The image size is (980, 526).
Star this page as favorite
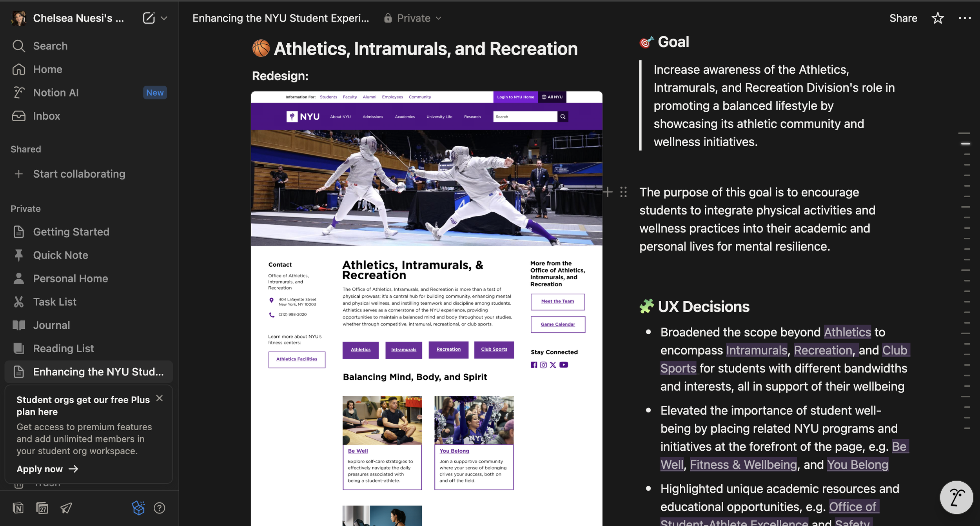937,18
